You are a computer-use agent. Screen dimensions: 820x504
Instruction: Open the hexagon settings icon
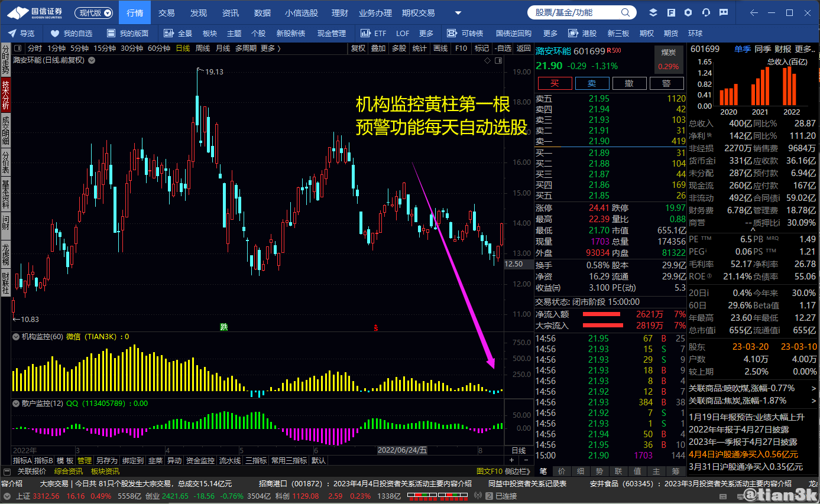tap(689, 12)
